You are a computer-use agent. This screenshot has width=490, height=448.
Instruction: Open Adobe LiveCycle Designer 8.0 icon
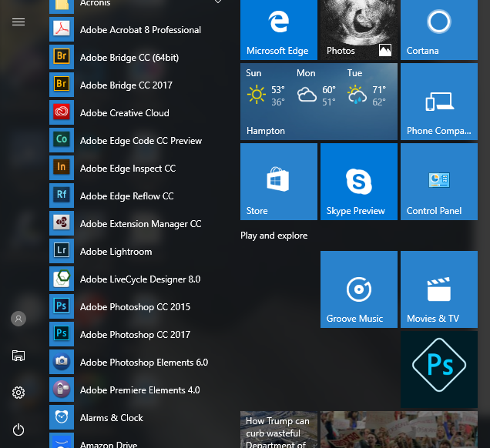(x=62, y=279)
